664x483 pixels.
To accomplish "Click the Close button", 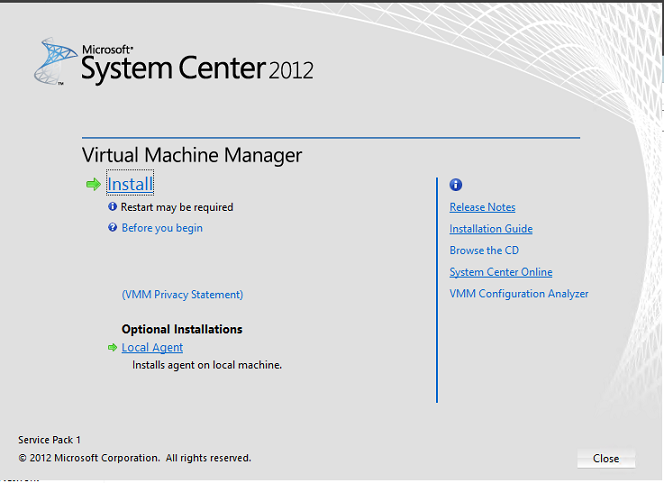I will [x=606, y=458].
